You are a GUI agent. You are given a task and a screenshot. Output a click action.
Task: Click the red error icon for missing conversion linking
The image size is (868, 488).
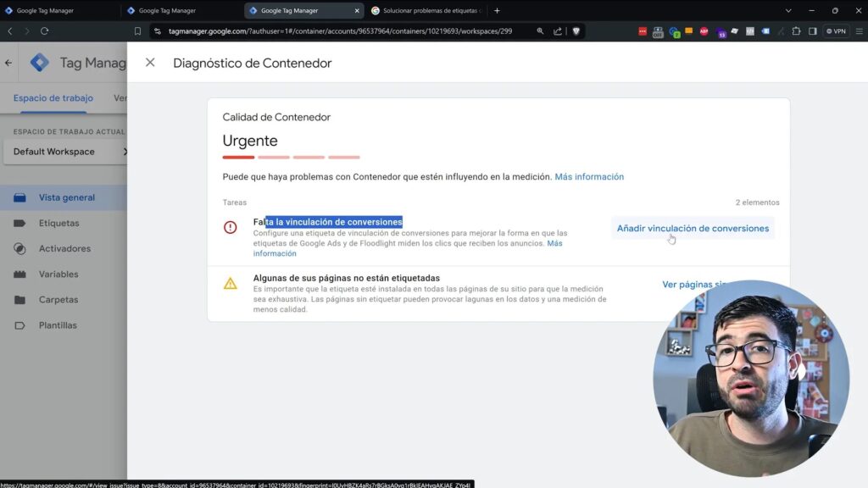coord(231,227)
